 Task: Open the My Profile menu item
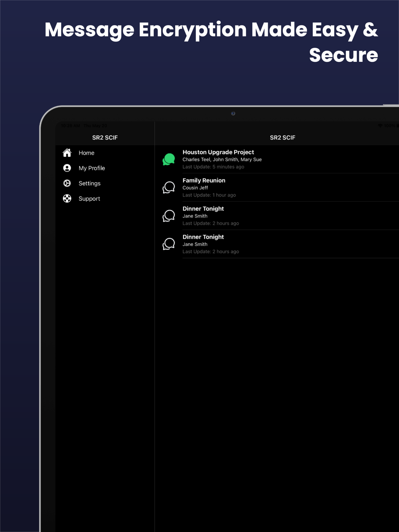pos(105,168)
